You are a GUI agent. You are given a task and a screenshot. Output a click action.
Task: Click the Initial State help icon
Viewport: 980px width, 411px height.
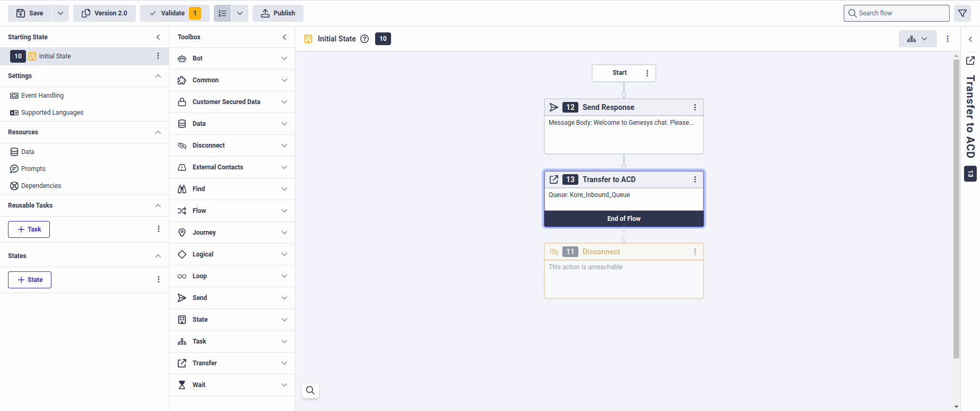[365, 39]
